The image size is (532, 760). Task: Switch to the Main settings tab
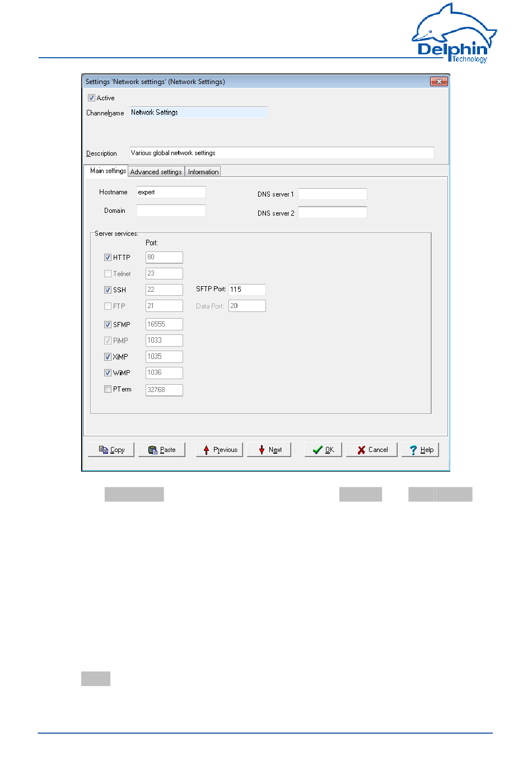pos(108,171)
